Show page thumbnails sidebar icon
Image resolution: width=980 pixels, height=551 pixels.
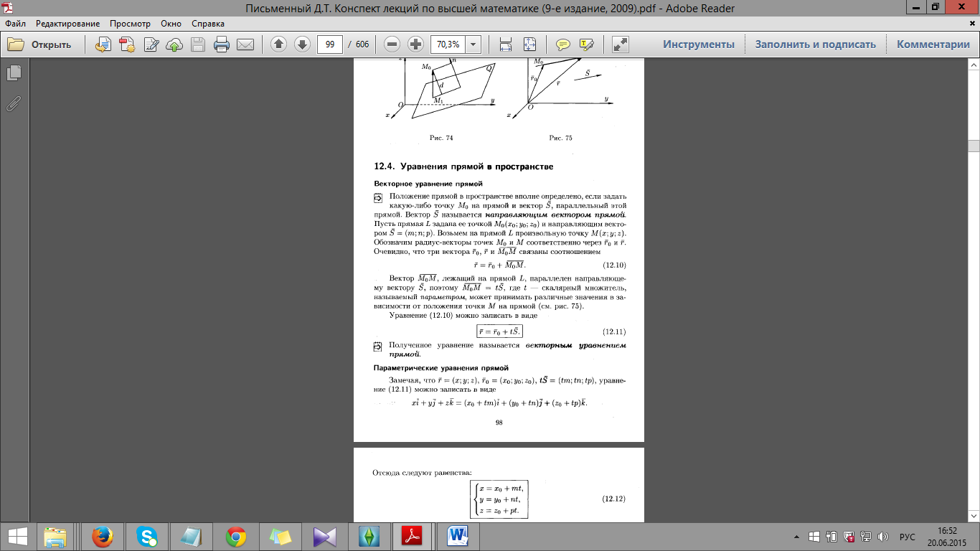(x=14, y=73)
